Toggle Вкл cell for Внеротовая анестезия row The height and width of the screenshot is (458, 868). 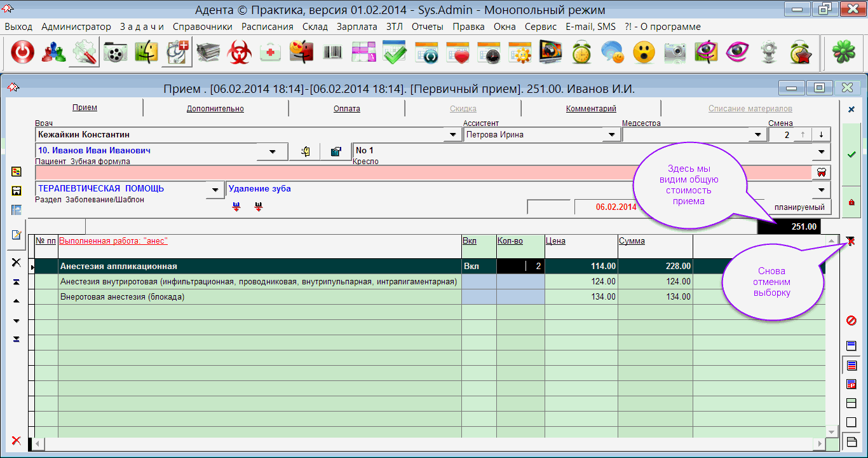click(478, 296)
